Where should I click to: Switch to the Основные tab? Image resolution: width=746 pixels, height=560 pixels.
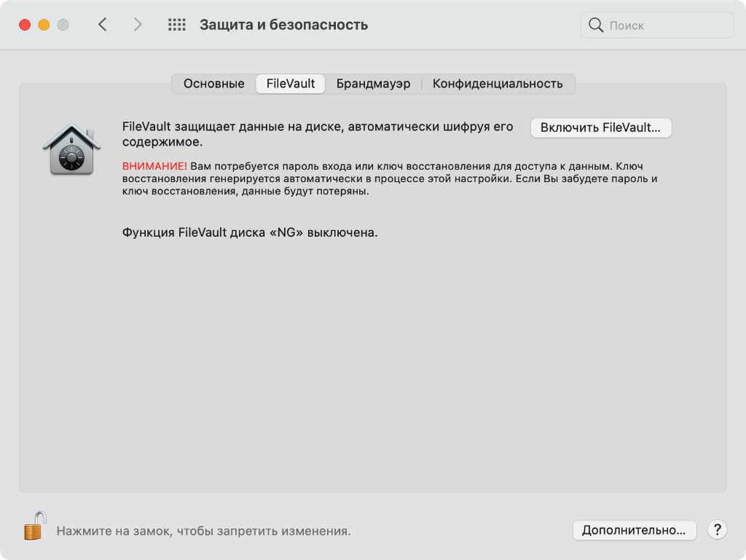point(213,84)
